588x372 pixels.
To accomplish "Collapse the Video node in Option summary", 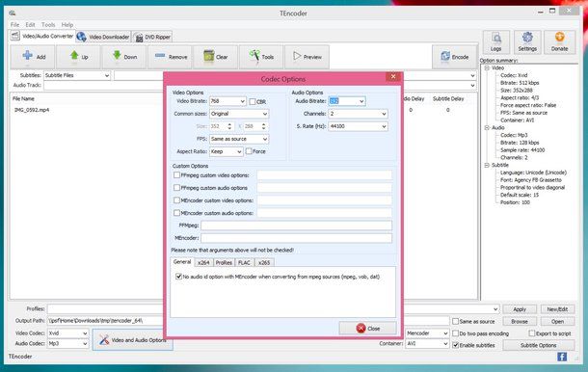I will click(487, 67).
